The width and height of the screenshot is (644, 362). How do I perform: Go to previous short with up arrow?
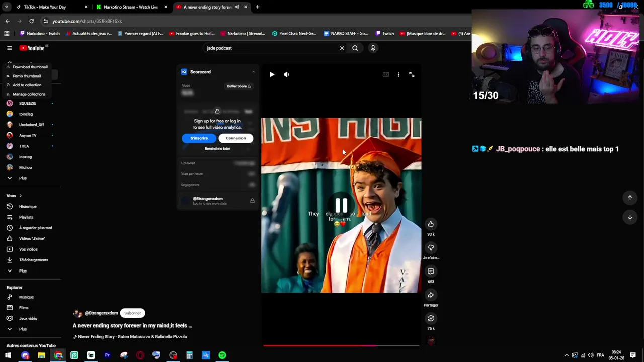click(x=630, y=198)
